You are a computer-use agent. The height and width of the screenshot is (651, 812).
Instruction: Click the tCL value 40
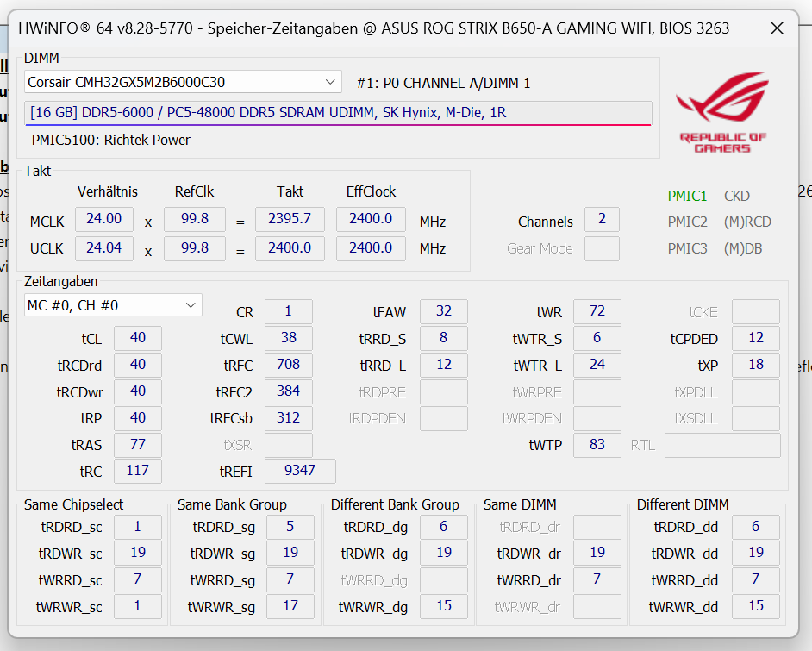click(138, 338)
